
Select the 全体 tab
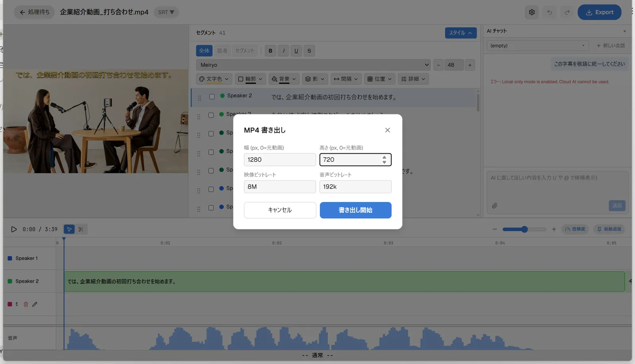point(204,50)
